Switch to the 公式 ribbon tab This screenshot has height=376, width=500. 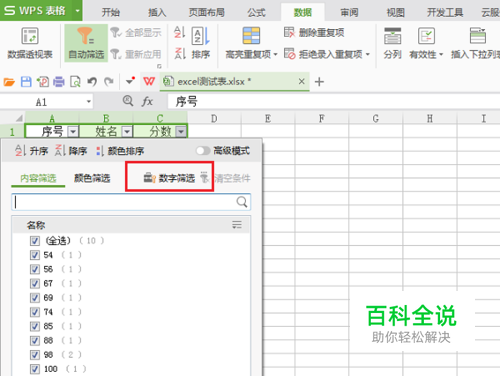coord(256,13)
